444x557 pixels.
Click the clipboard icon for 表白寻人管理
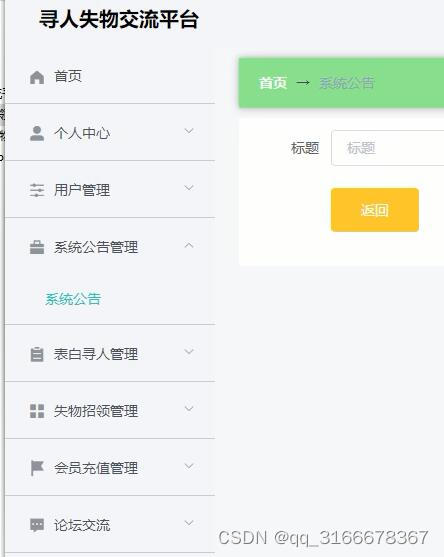coord(37,354)
